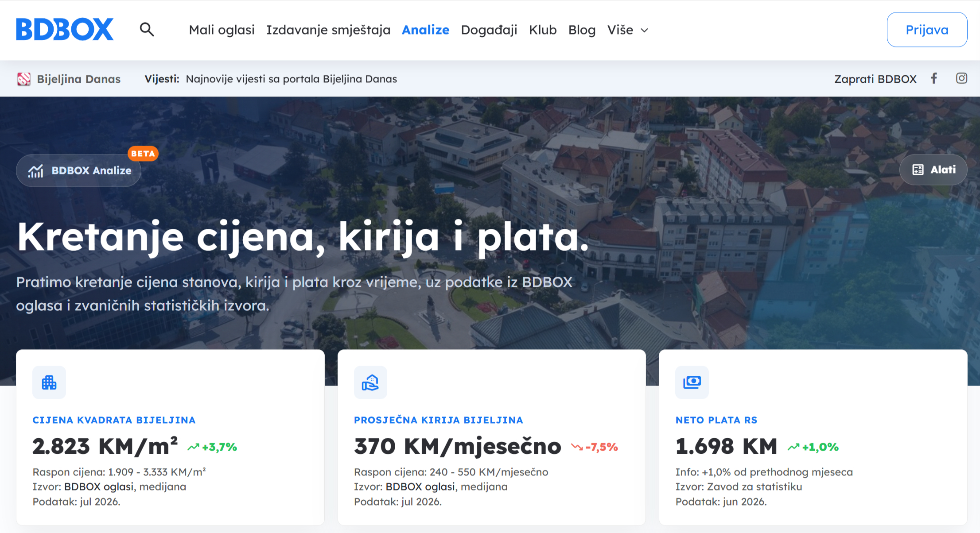Click the Zaprati BDBOX text
Viewport: 980px width, 533px height.
click(875, 79)
